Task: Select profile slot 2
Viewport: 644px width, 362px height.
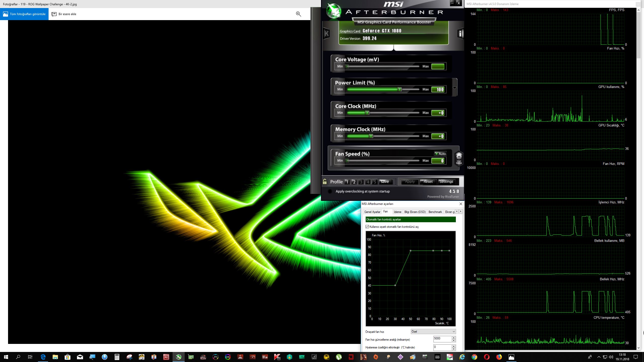Action: coord(354,182)
